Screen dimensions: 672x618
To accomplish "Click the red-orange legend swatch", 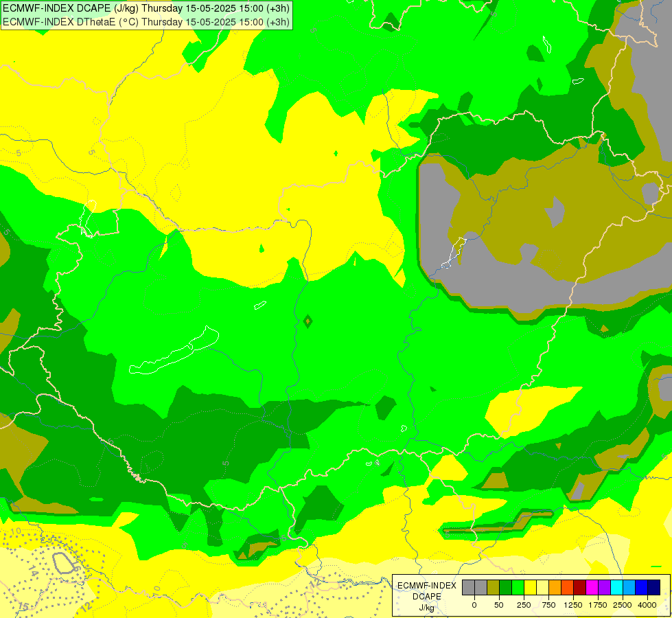I will [568, 588].
